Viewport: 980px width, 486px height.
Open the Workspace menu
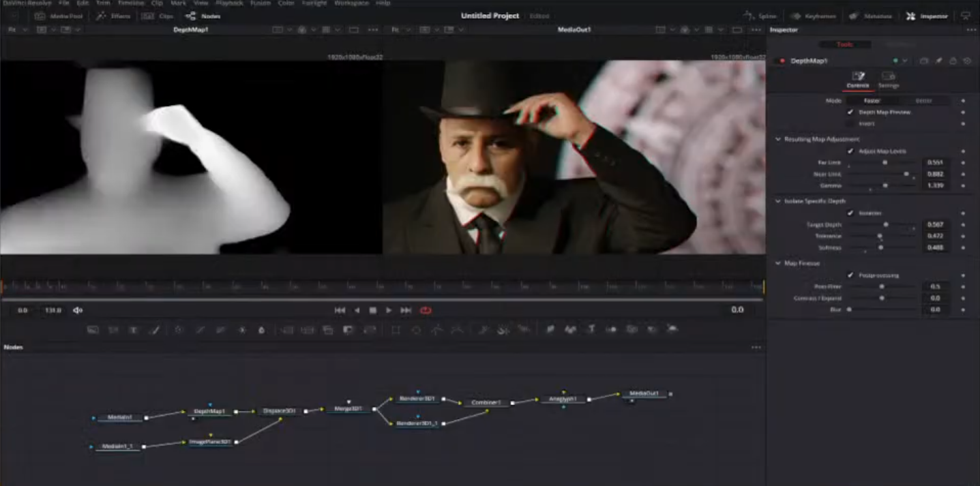click(352, 3)
